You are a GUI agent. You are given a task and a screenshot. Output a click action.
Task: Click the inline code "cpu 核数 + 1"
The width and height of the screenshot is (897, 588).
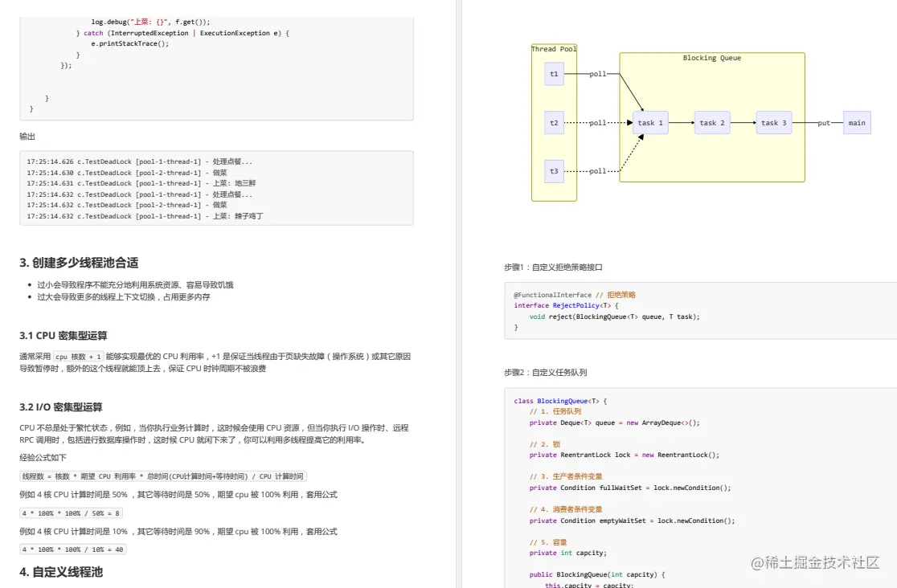(79, 357)
